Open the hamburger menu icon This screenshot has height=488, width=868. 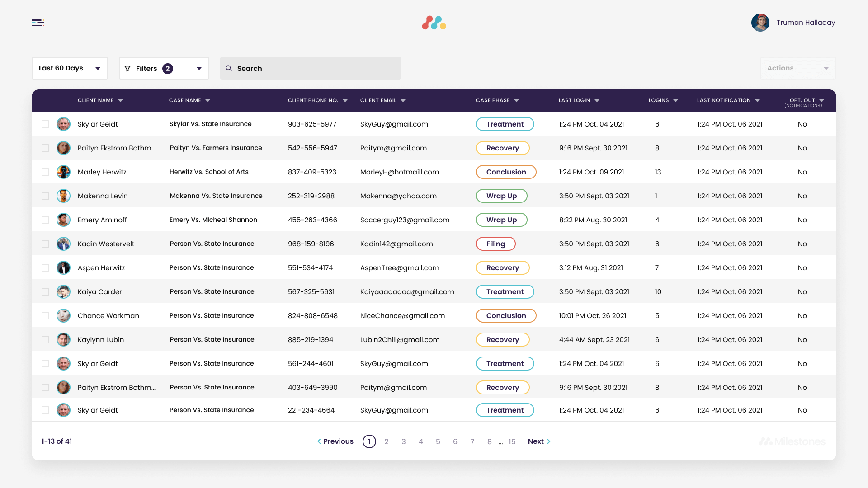[x=38, y=23]
